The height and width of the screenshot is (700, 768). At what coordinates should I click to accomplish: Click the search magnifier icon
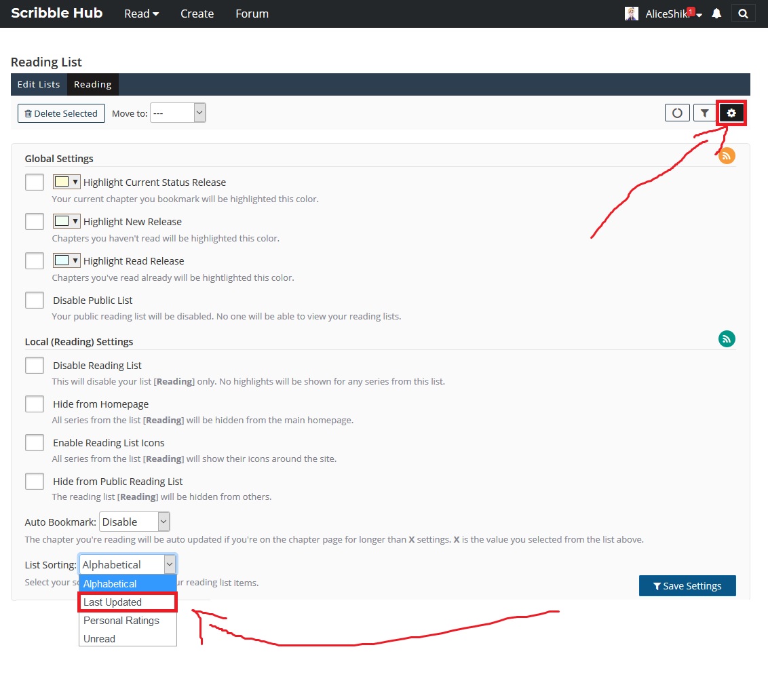click(x=743, y=14)
